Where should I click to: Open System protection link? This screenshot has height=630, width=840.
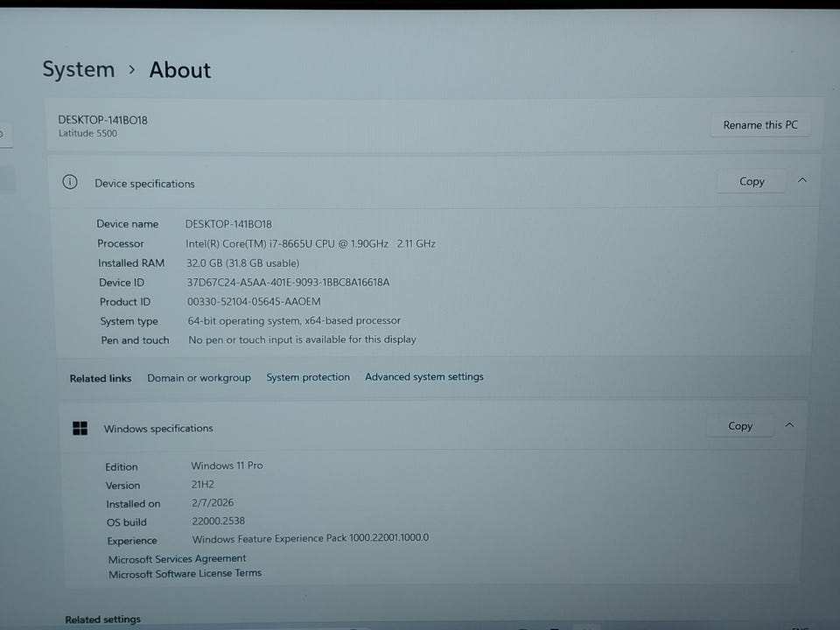(x=308, y=377)
